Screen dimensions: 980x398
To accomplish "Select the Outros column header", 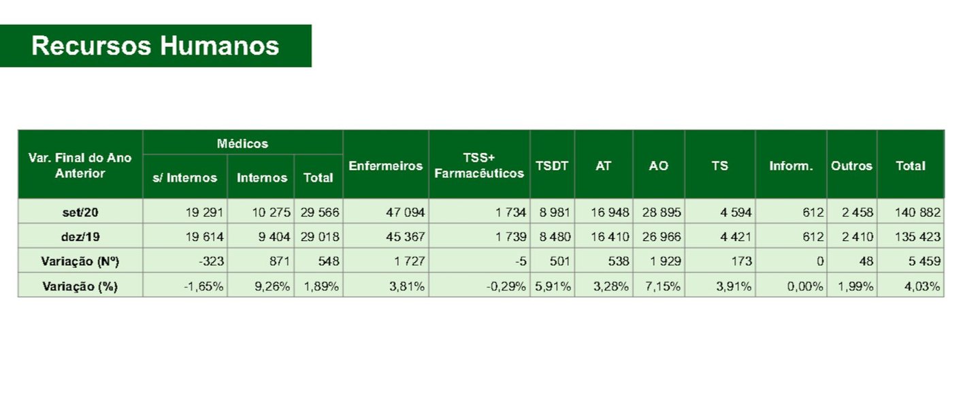I will point(851,165).
